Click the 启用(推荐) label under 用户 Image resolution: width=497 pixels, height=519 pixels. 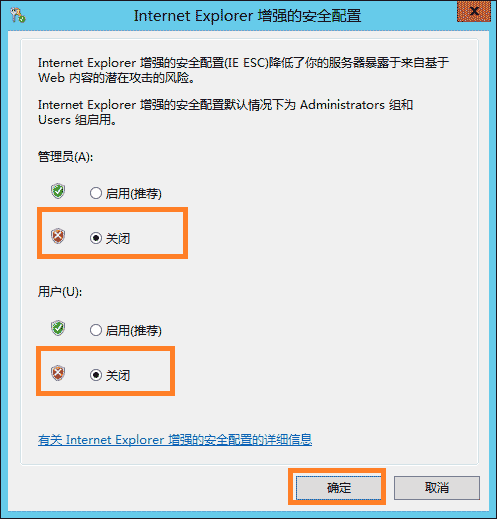pos(134,330)
